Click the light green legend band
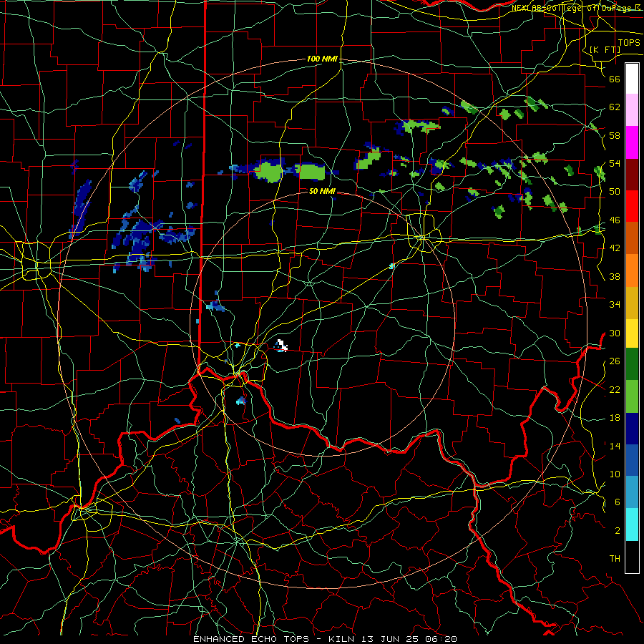 point(632,396)
